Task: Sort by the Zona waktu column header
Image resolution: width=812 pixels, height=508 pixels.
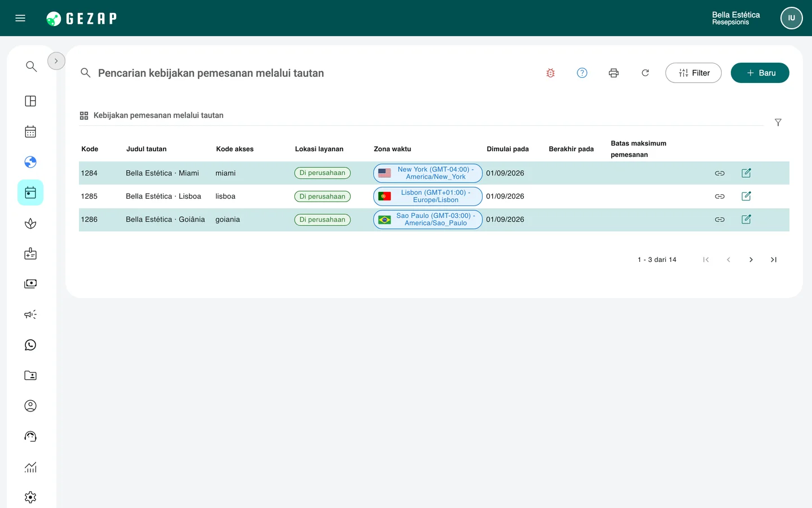Action: [392, 149]
